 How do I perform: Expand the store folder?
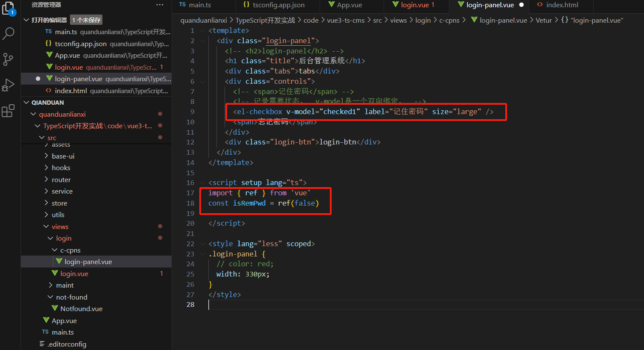(x=46, y=203)
